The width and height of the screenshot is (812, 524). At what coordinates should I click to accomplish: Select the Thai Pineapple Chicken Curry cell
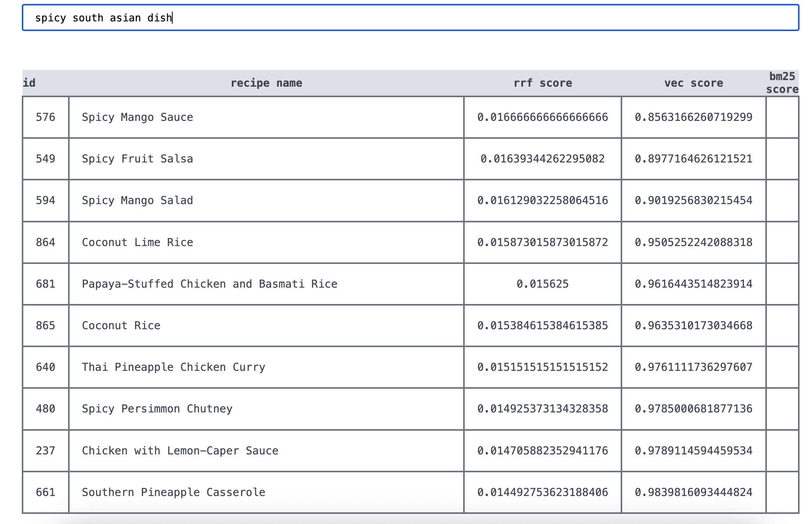point(173,367)
